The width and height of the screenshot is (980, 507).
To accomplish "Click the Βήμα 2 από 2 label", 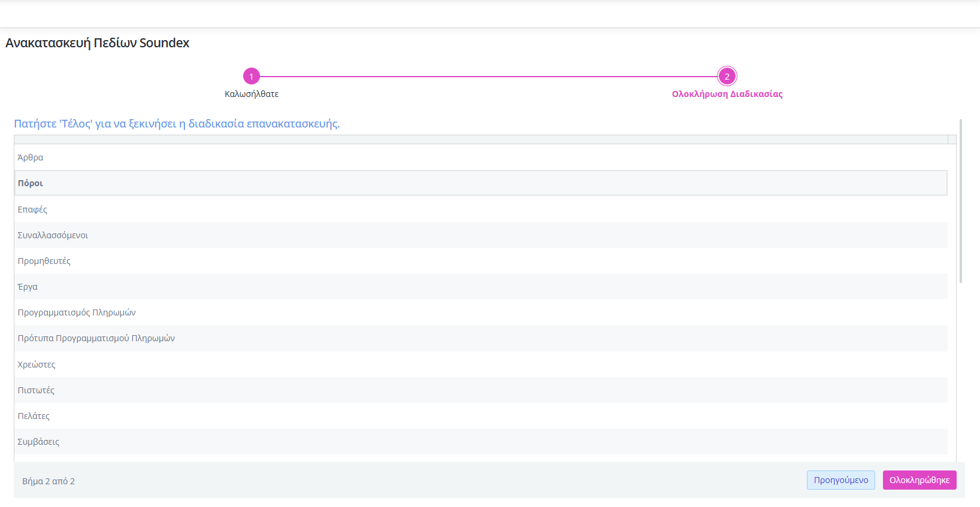I will [49, 481].
